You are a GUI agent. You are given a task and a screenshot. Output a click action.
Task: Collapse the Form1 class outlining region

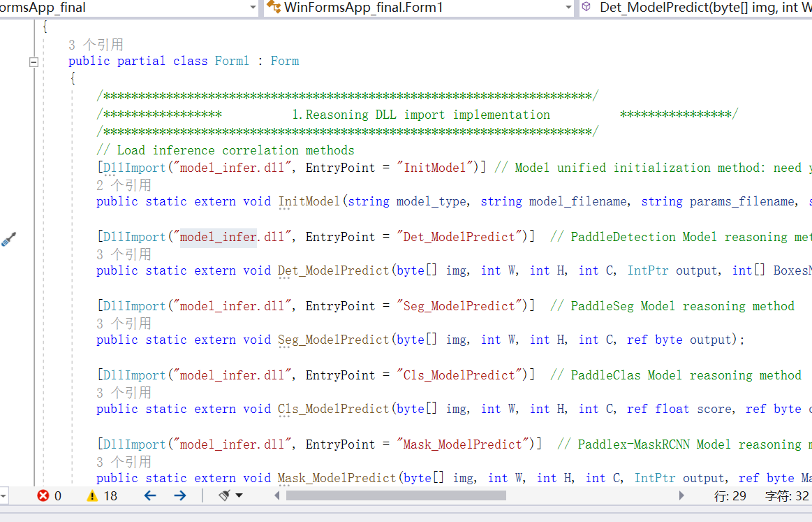click(x=34, y=61)
